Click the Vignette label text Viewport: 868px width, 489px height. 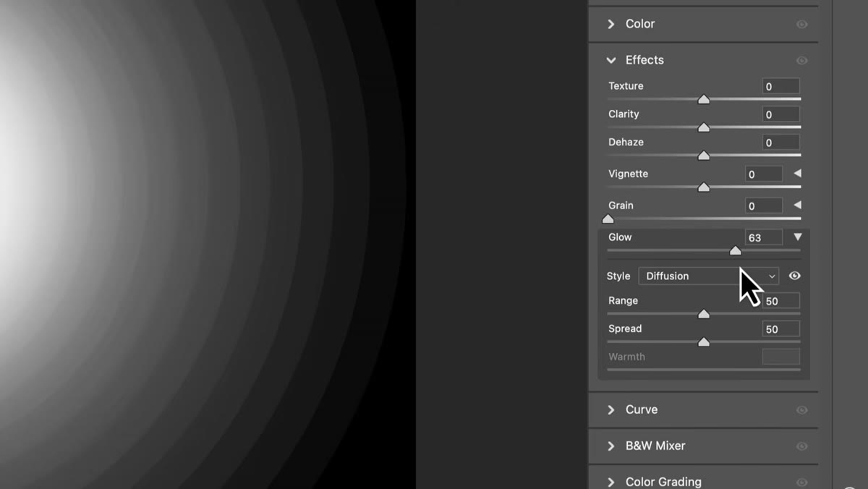pos(628,174)
